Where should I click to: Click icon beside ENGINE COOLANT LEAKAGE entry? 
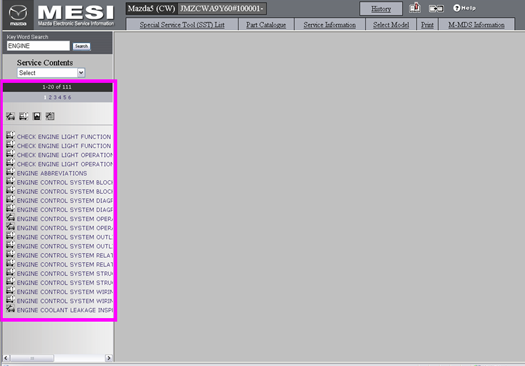point(10,309)
